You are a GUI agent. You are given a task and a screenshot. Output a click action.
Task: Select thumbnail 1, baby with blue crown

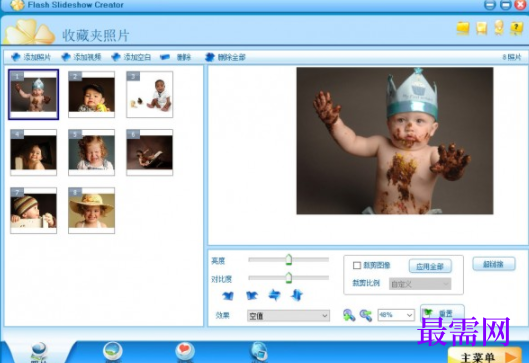(x=33, y=94)
